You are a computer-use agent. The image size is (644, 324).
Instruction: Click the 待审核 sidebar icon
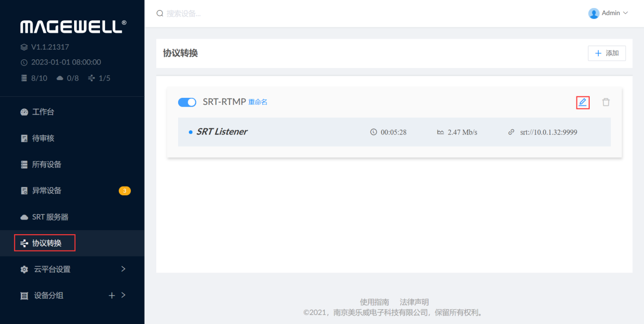24,138
